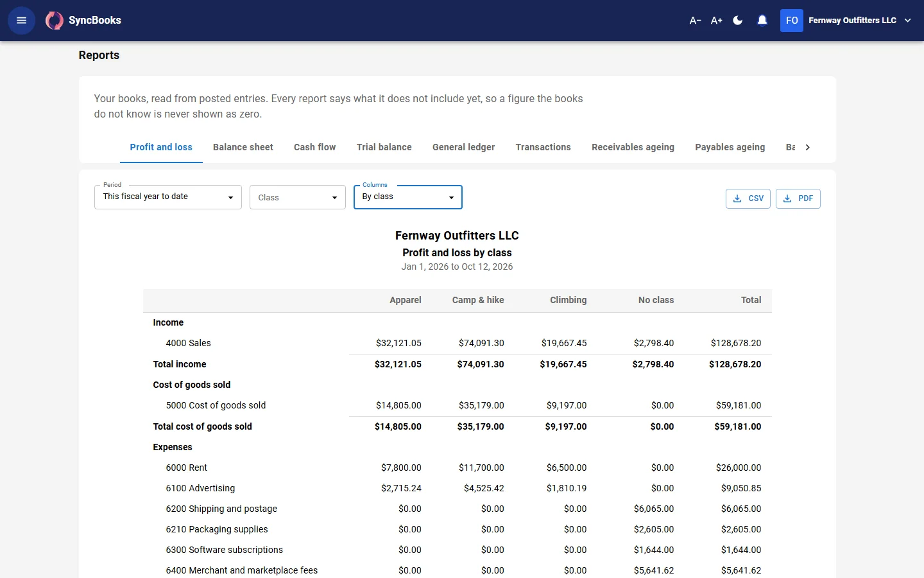Click No class sales amount $2,798.40 in 4000 Sales row
924x578 pixels.
coord(654,343)
